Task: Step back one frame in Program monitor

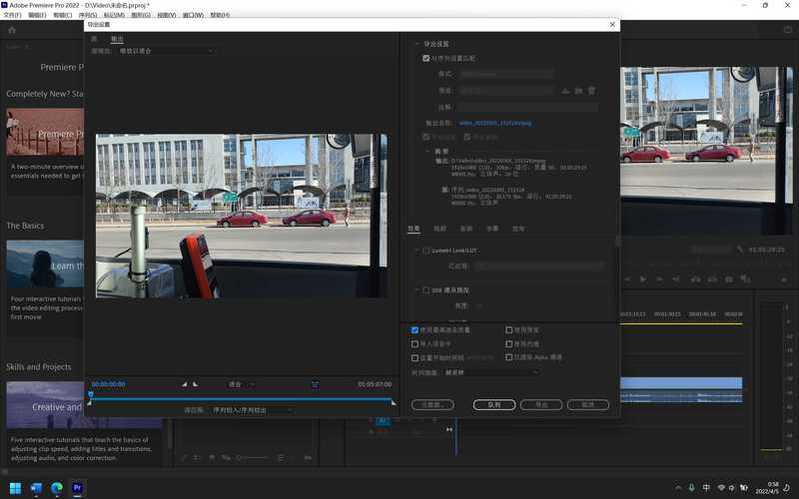Action: [627, 279]
